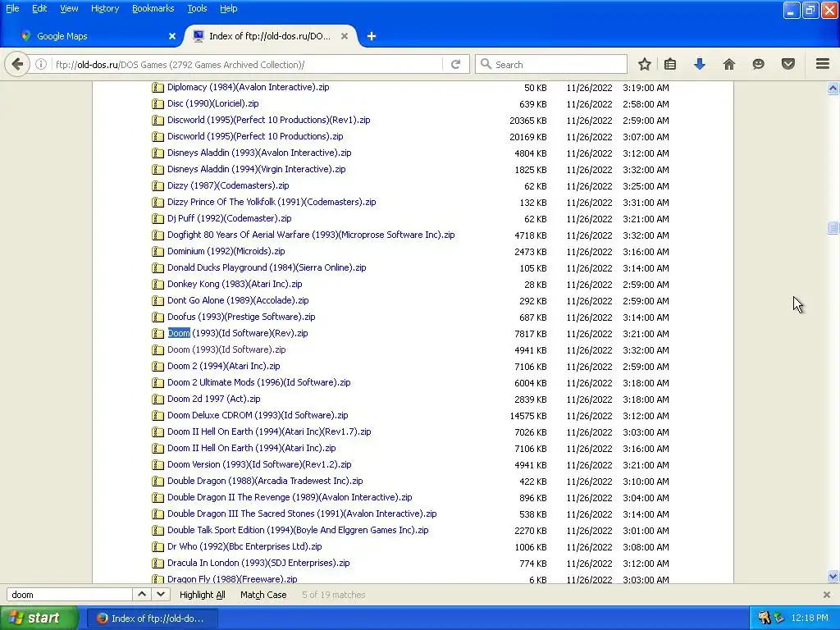Open a new tab with plus button
This screenshot has height=630, width=840.
point(372,36)
